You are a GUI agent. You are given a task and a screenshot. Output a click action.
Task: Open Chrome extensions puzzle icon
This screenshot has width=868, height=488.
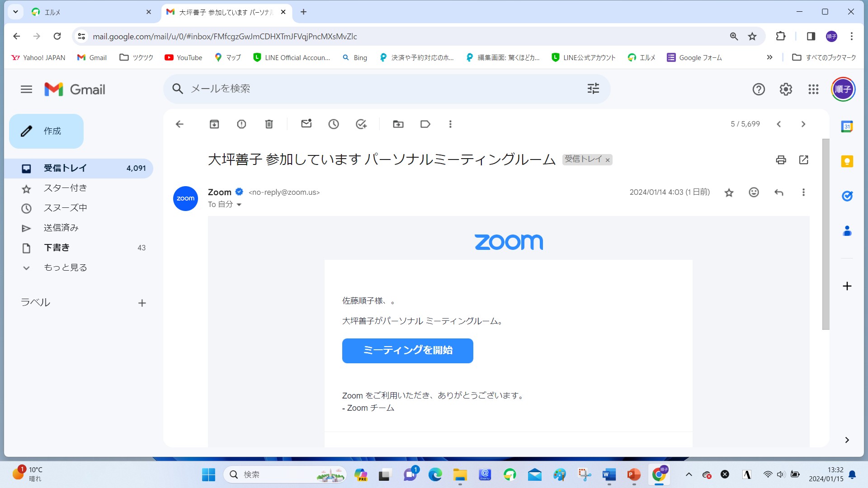[781, 36]
